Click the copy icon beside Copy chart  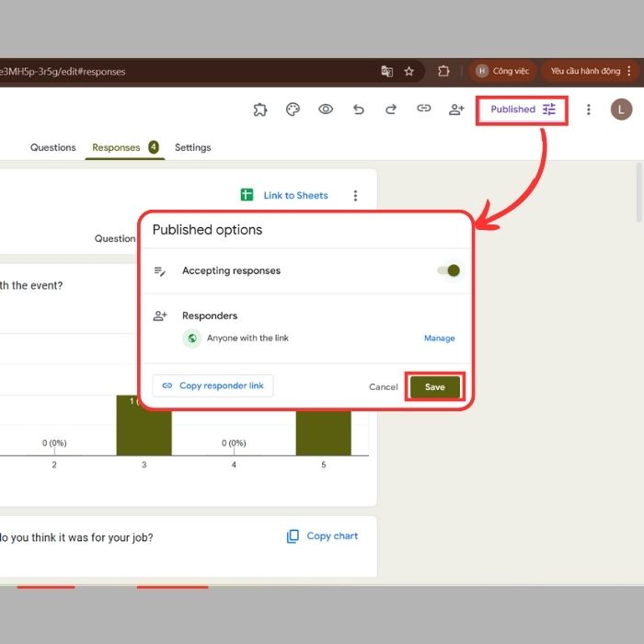point(293,536)
